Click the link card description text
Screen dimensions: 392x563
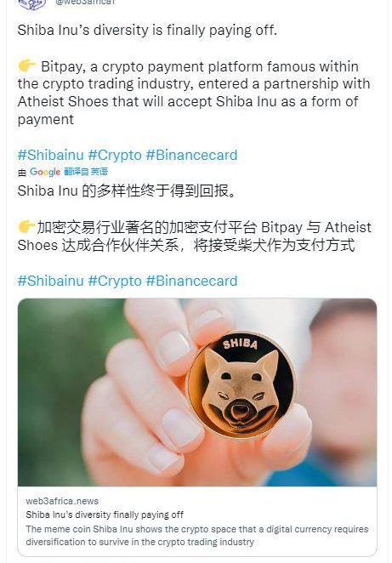(197, 535)
